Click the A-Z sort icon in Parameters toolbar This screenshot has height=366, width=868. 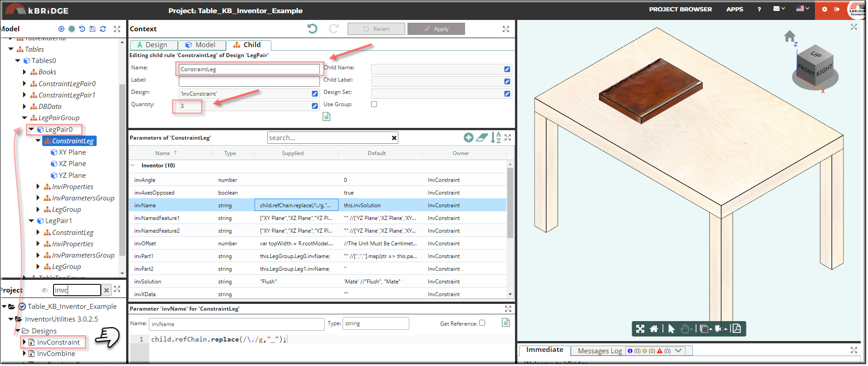[495, 137]
